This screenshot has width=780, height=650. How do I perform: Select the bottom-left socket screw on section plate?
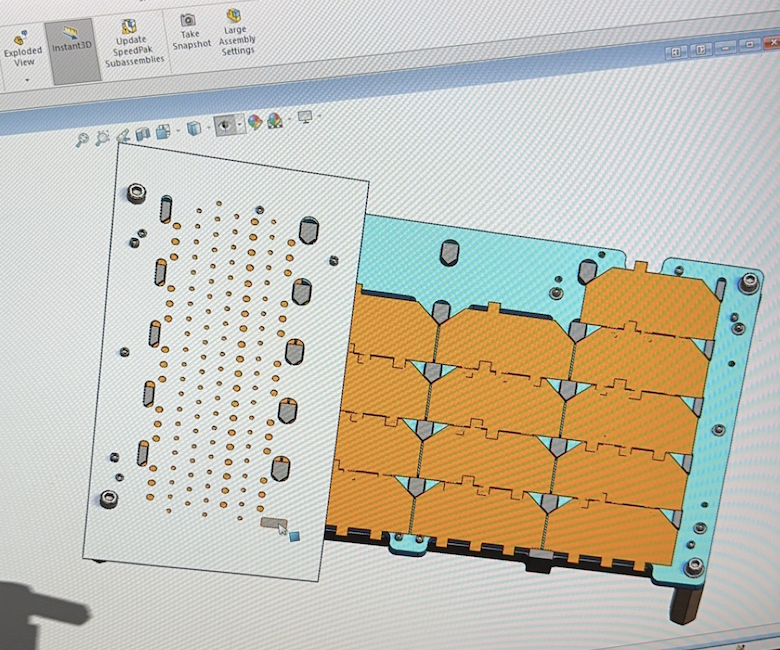pos(109,498)
